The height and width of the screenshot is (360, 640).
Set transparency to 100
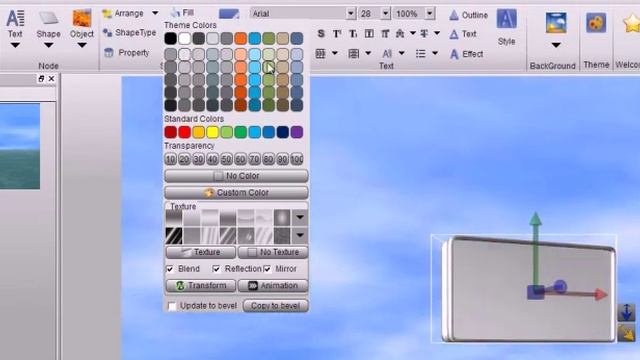(x=297, y=159)
